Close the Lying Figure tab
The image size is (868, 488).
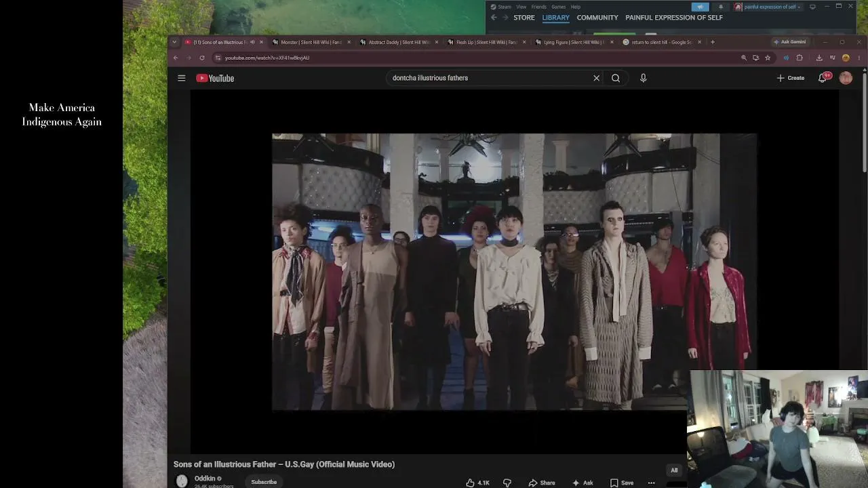point(612,42)
